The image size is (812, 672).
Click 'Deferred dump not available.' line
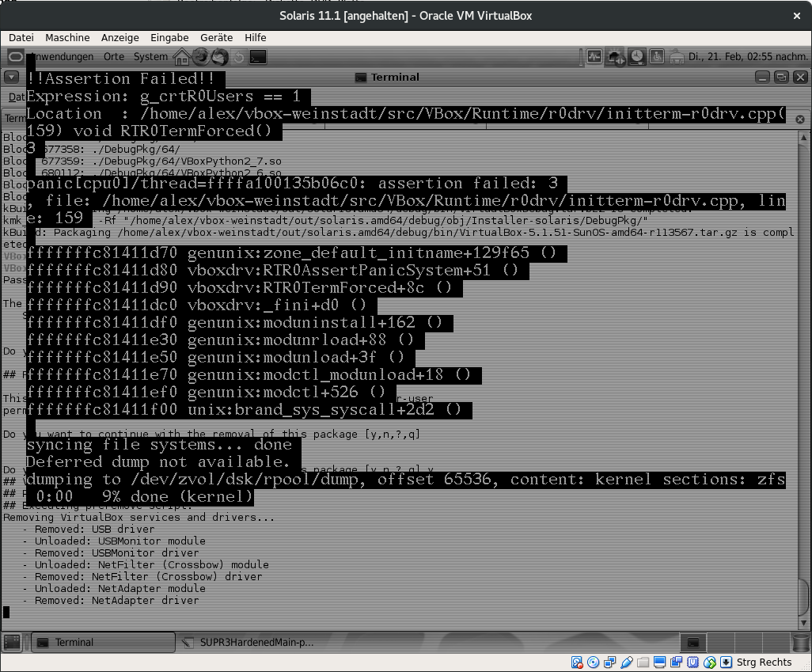(157, 461)
